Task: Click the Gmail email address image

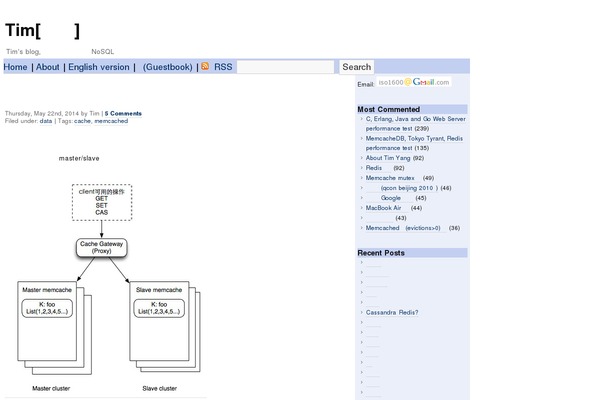Action: (414, 82)
